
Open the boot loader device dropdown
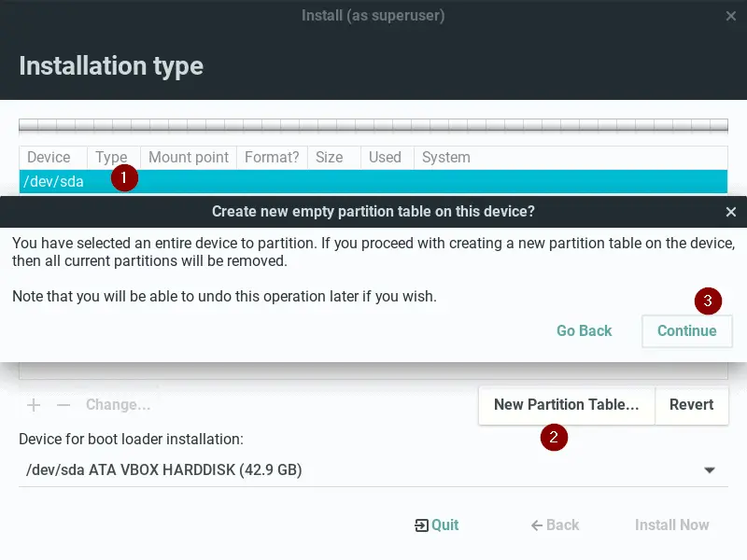tap(373, 470)
